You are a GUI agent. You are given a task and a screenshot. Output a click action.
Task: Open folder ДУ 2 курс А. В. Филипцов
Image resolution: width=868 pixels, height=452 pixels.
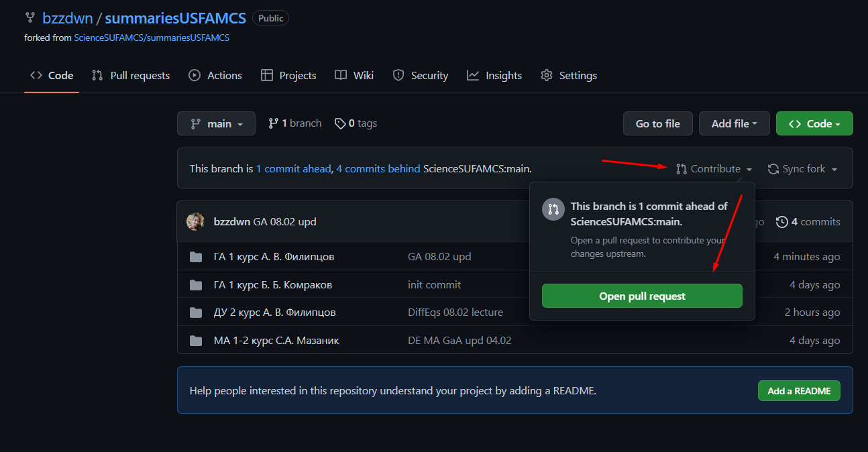(x=275, y=313)
